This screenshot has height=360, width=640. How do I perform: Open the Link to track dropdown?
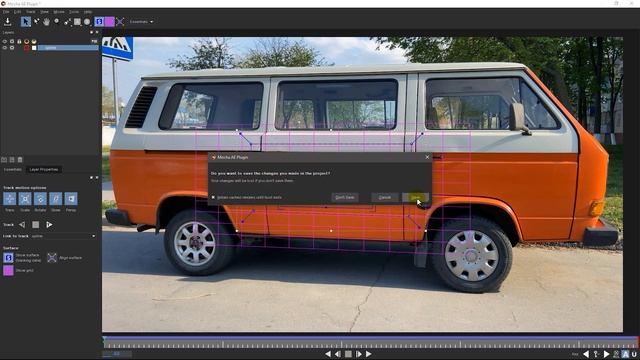[64, 236]
